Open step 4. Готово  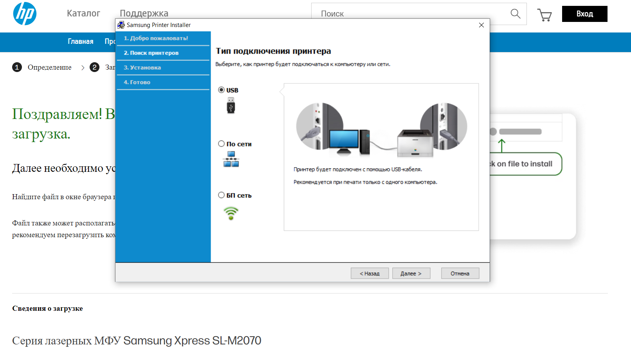tap(163, 82)
